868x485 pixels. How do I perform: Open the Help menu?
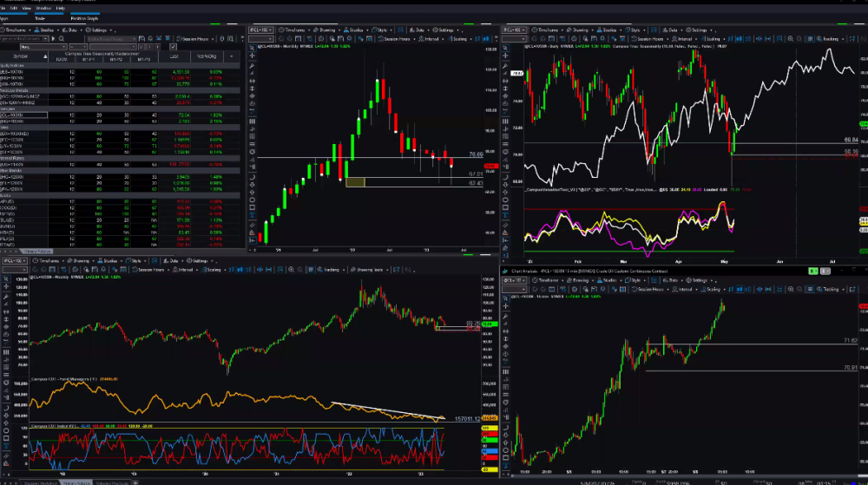pyautogui.click(x=61, y=9)
